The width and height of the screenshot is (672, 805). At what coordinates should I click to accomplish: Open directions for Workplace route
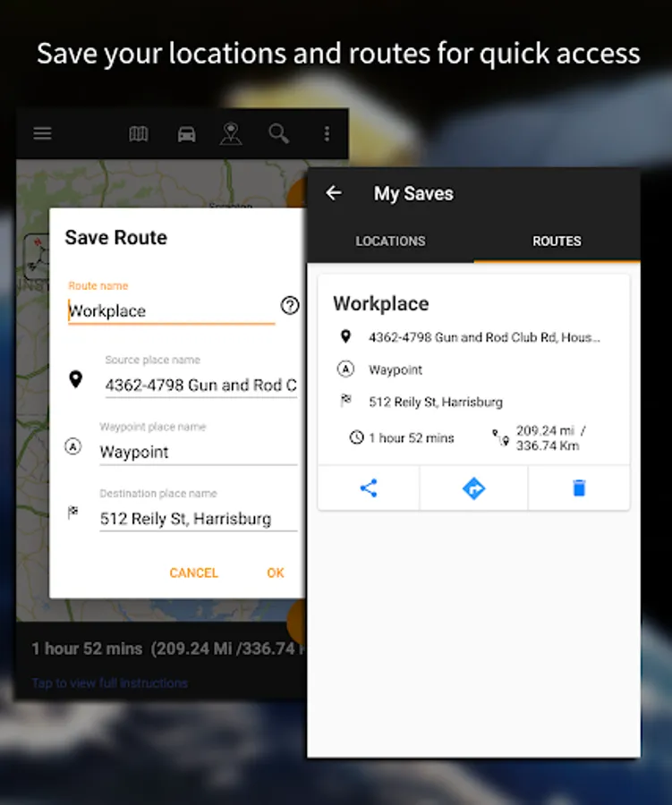473,487
